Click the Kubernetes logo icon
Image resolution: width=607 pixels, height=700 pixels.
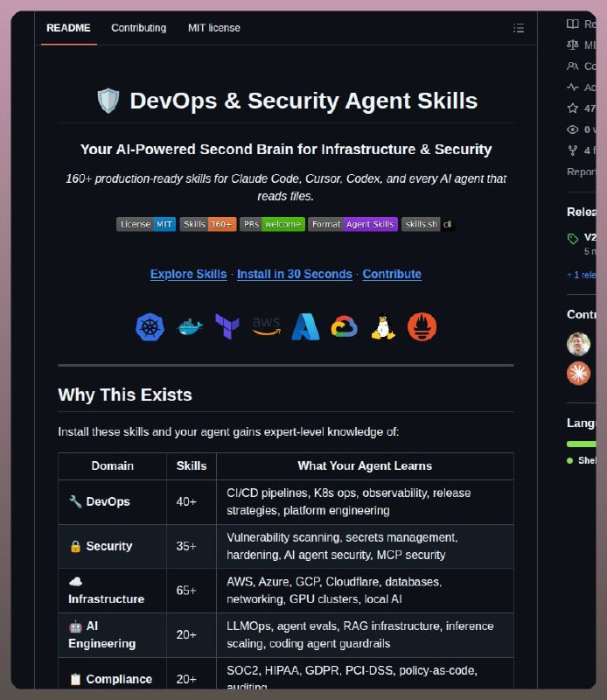coord(150,327)
